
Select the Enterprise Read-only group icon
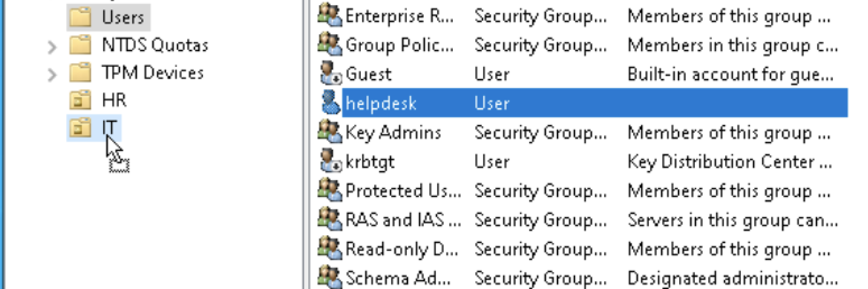click(x=330, y=16)
